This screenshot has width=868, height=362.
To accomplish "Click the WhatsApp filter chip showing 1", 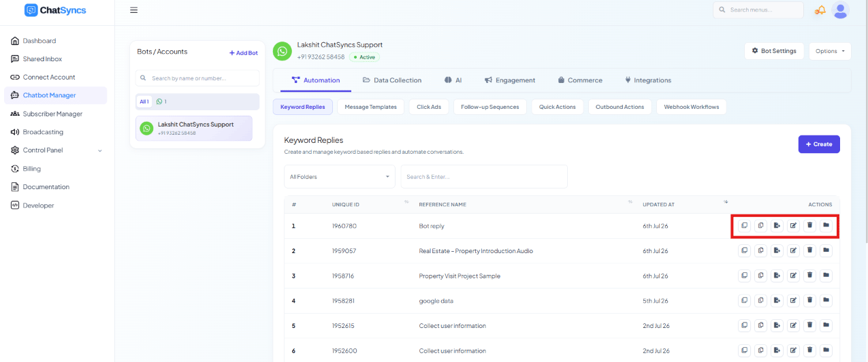I will click(x=161, y=101).
